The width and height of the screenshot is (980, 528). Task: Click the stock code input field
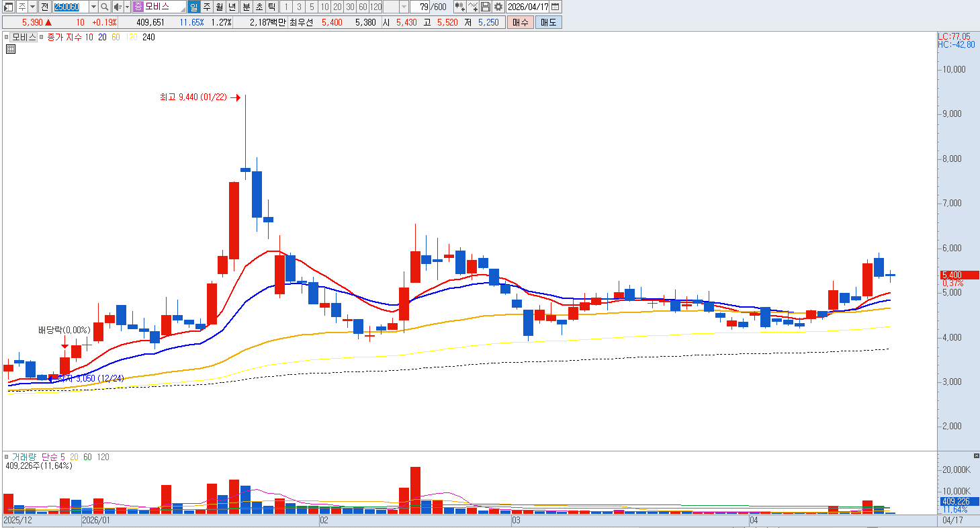[71, 7]
